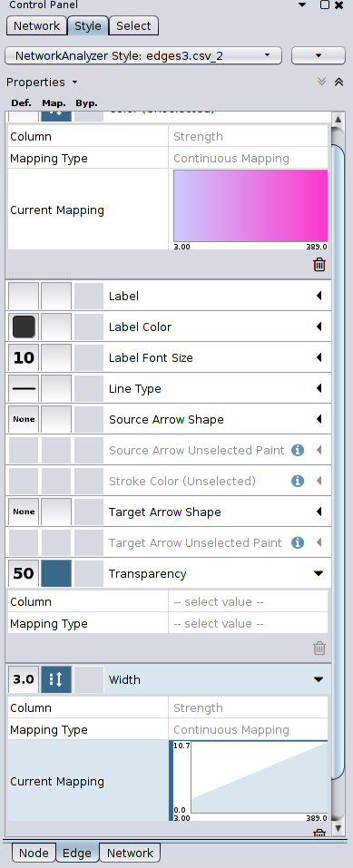The image size is (353, 868).
Task: Collapse all properties with double up arrows
Action: (339, 82)
